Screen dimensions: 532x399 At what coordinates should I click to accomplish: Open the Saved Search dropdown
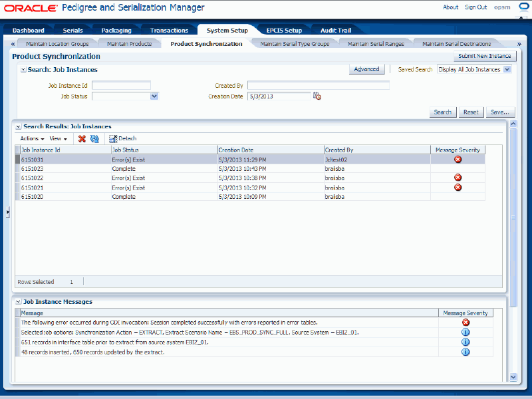(507, 70)
